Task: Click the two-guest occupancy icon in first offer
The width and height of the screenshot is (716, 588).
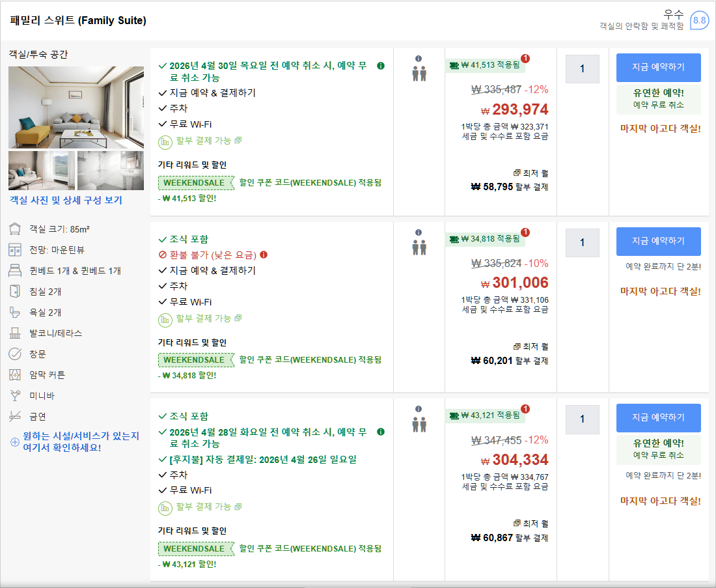Action: point(419,73)
